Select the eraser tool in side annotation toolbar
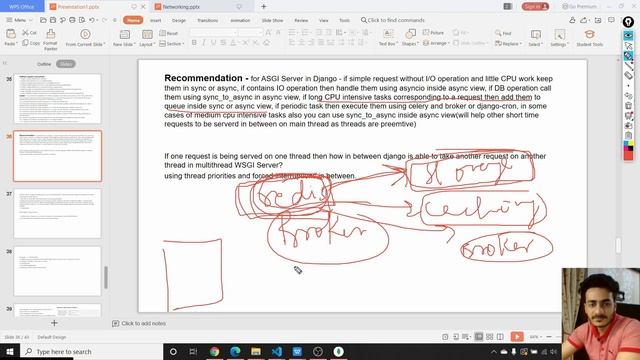This screenshot has height=360, width=640. tap(628, 75)
